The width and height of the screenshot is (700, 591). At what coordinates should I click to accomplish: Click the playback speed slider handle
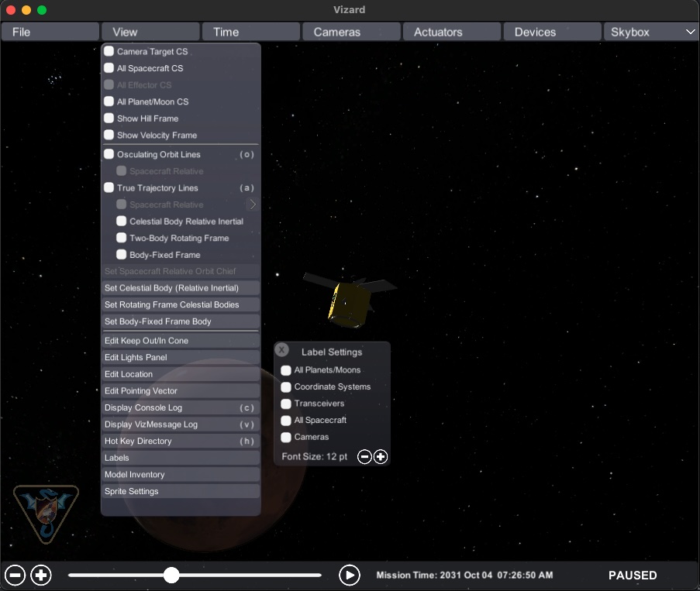point(171,575)
